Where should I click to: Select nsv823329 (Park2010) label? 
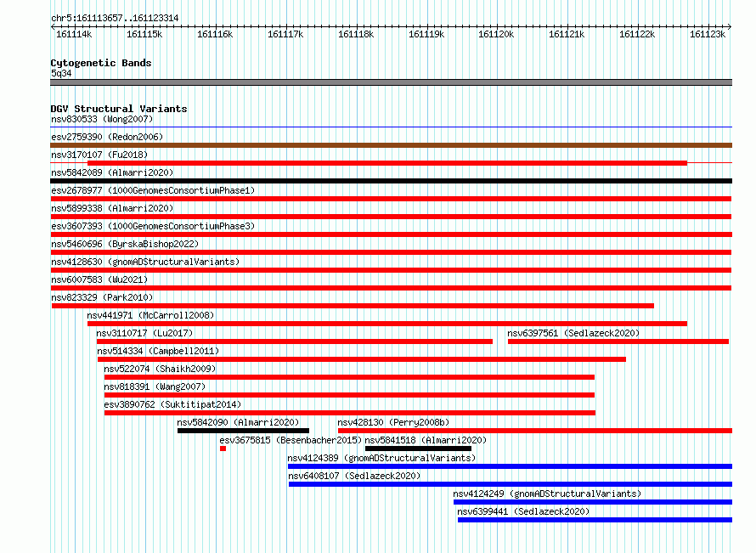pos(102,297)
